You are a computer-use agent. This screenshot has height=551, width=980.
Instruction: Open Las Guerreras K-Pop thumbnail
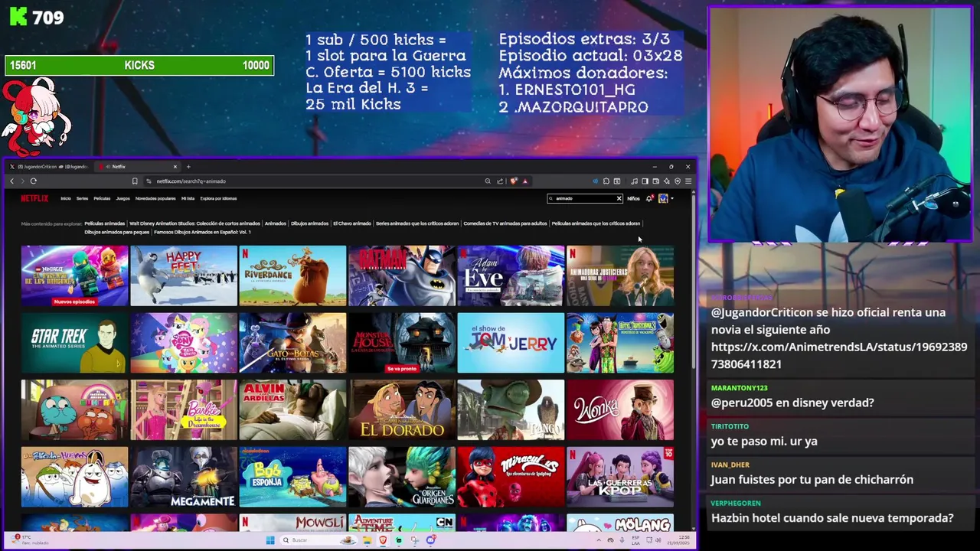click(620, 478)
